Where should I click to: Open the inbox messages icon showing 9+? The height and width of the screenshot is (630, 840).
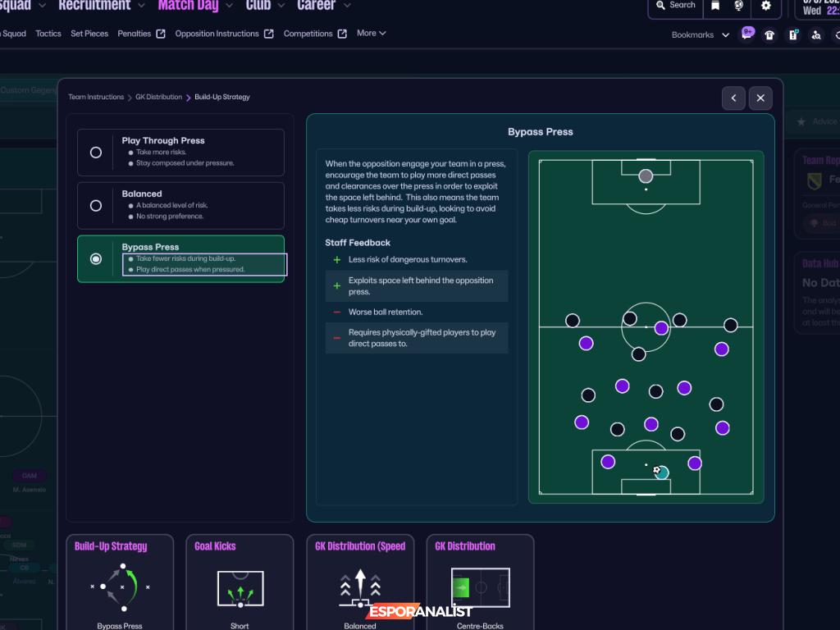746,34
